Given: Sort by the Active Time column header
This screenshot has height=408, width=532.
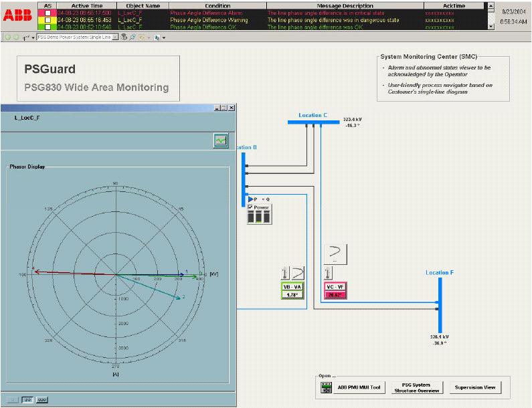Looking at the screenshot, I should (x=87, y=6).
